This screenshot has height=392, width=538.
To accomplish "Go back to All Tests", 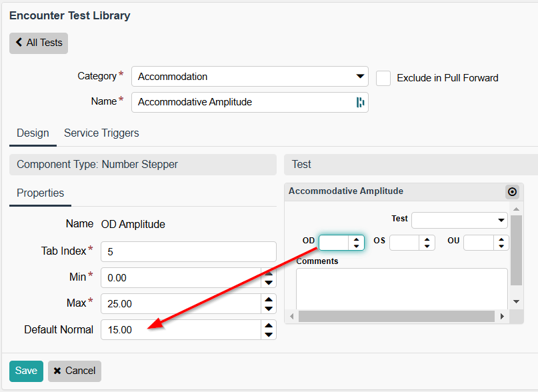I will pos(39,43).
